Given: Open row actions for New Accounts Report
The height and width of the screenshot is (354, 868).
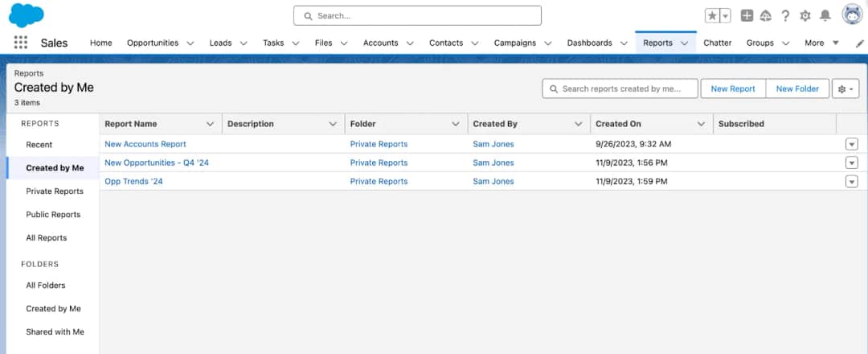Looking at the screenshot, I should tap(851, 144).
